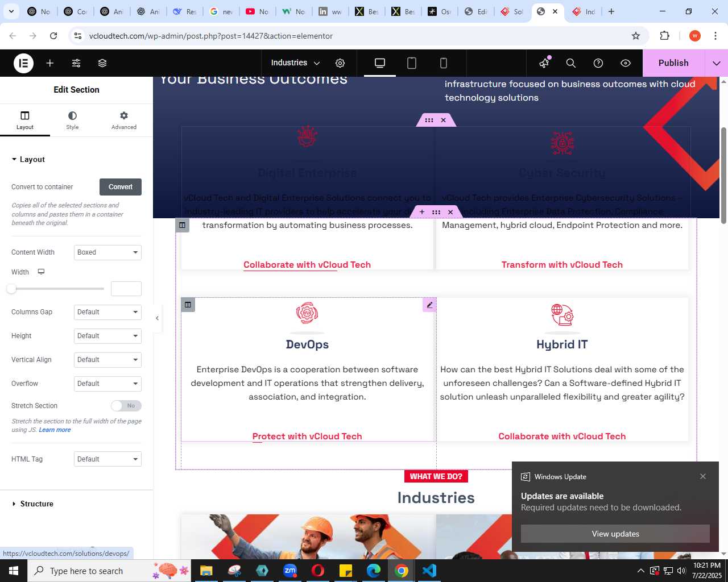Open a new browser tab
Image resolution: width=728 pixels, height=582 pixels.
coord(611,11)
